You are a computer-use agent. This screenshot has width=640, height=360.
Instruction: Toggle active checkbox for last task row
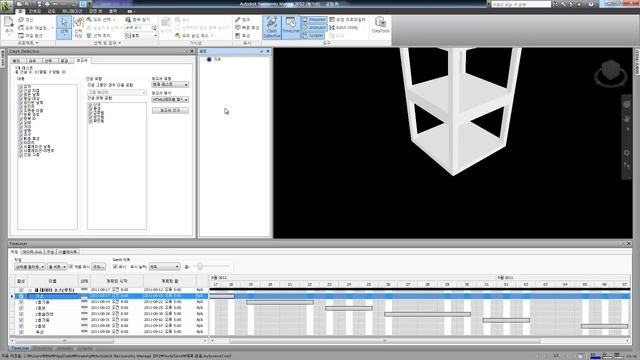21,332
